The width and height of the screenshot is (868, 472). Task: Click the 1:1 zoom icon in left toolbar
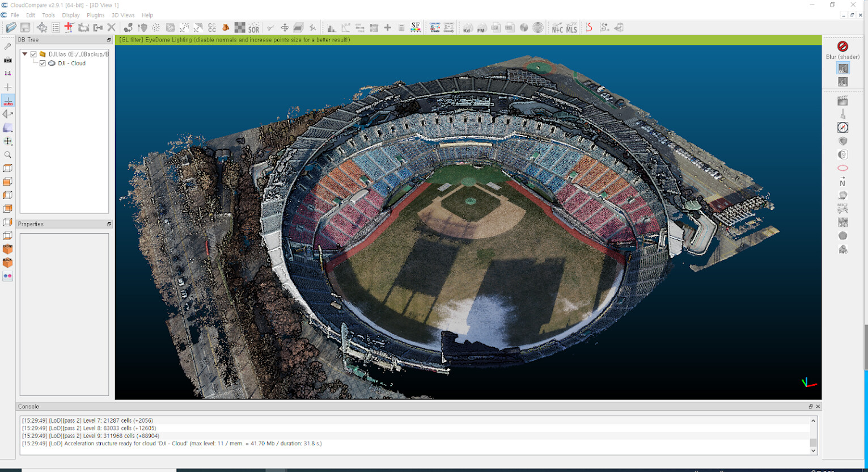(8, 73)
